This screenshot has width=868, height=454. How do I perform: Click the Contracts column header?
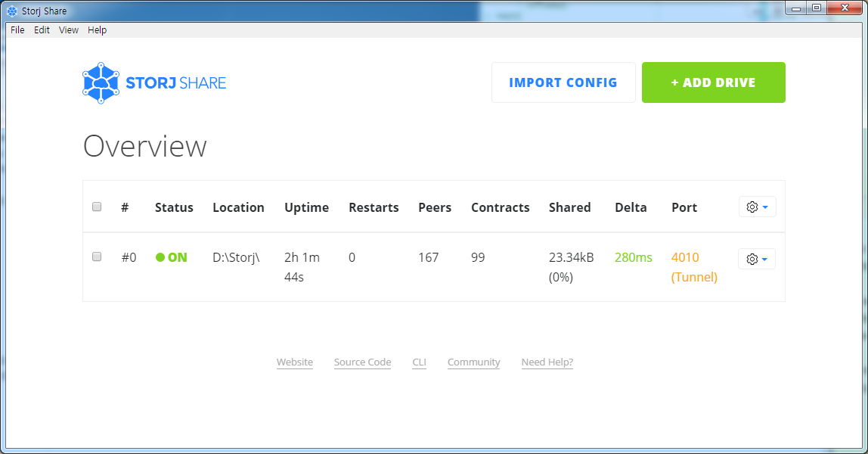[x=501, y=207]
